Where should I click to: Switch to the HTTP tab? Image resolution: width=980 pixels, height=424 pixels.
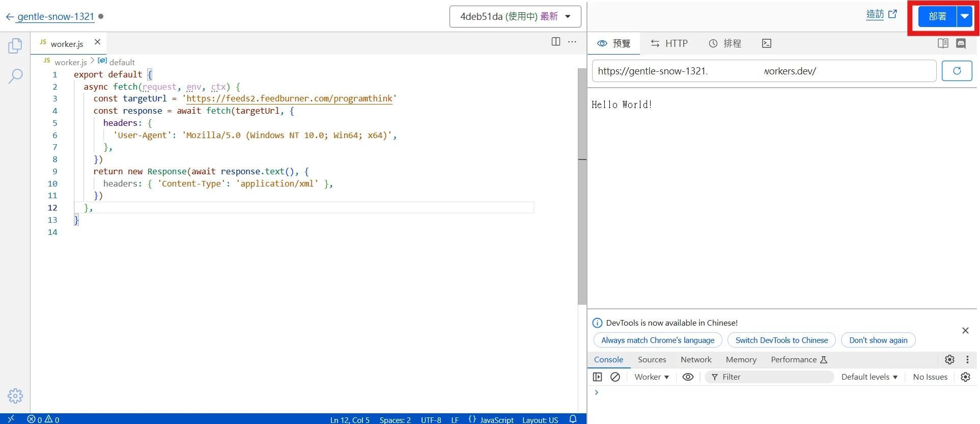click(669, 44)
